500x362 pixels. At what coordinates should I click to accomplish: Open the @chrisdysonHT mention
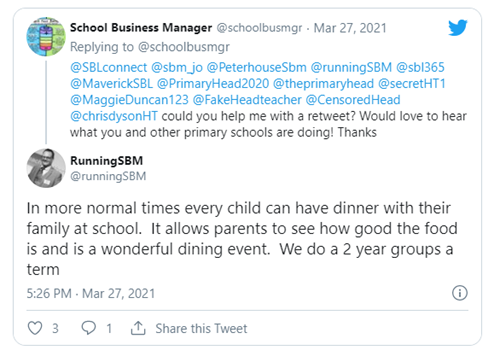[114, 116]
